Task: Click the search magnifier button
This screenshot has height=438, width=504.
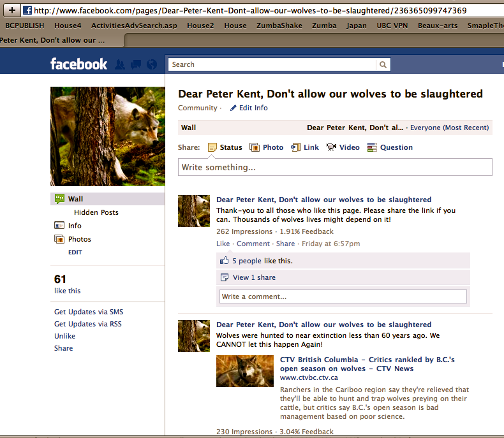Action: (383, 64)
